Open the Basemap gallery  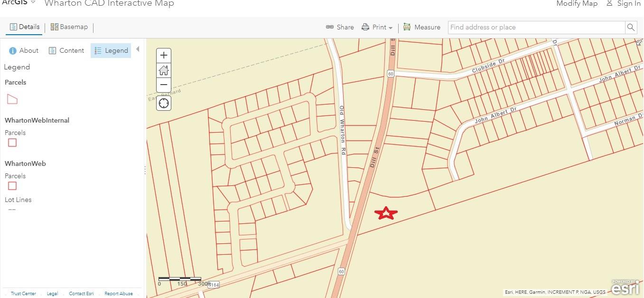(69, 27)
